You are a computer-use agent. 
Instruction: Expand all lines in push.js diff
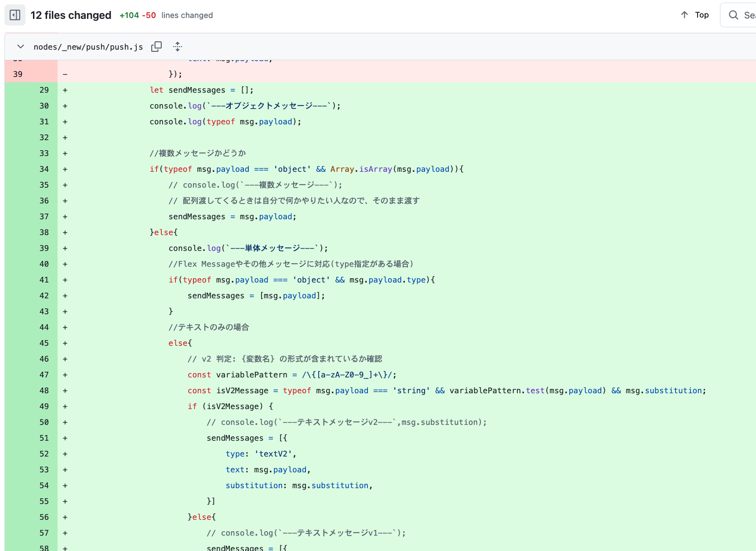coord(178,47)
